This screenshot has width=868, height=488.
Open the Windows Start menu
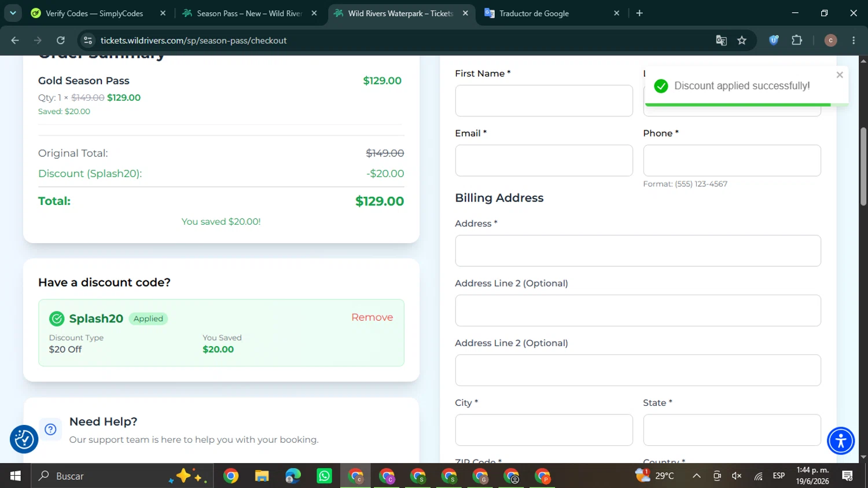(x=16, y=476)
